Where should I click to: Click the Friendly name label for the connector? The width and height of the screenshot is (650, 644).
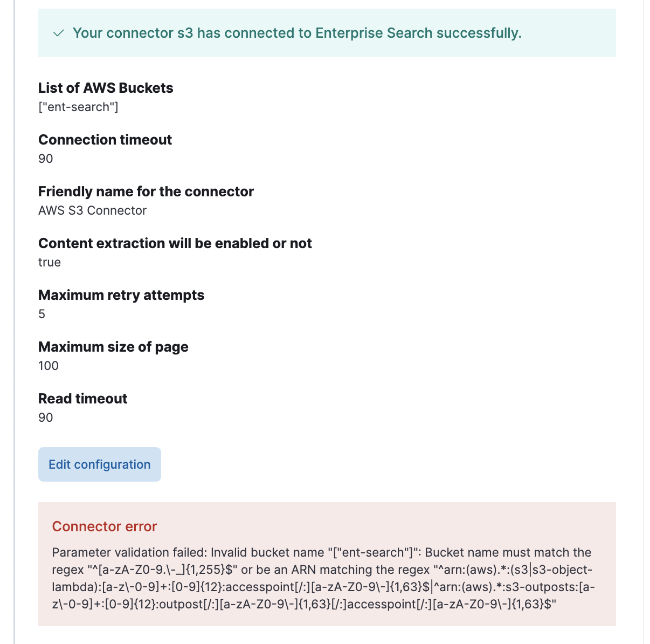[146, 191]
